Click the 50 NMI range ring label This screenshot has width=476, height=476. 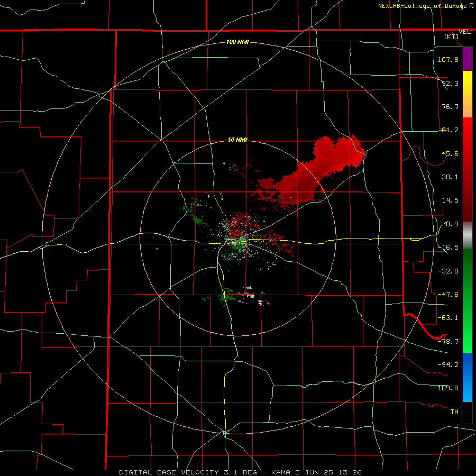pos(237,140)
